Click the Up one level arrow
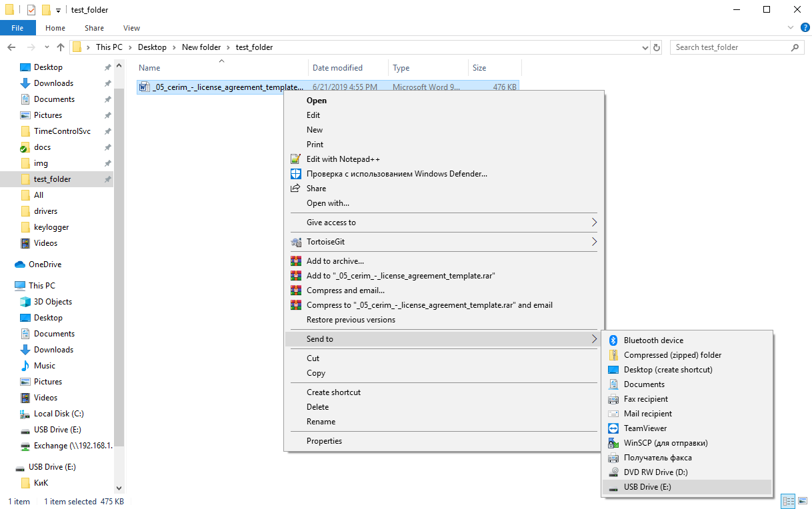812x509 pixels. [61, 47]
